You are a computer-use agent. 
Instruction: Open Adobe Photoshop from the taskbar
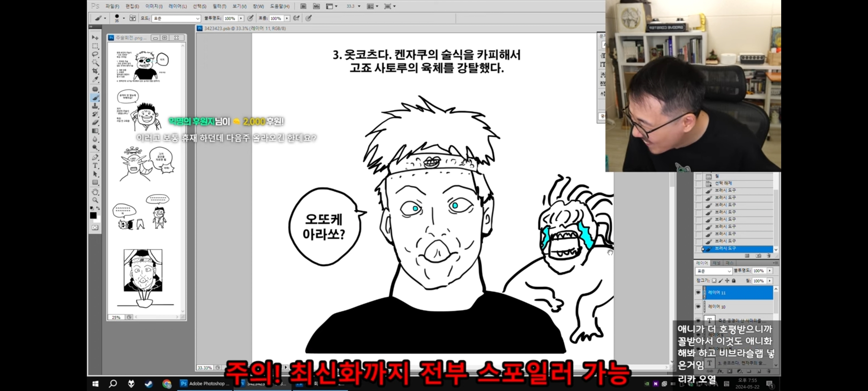click(x=205, y=383)
